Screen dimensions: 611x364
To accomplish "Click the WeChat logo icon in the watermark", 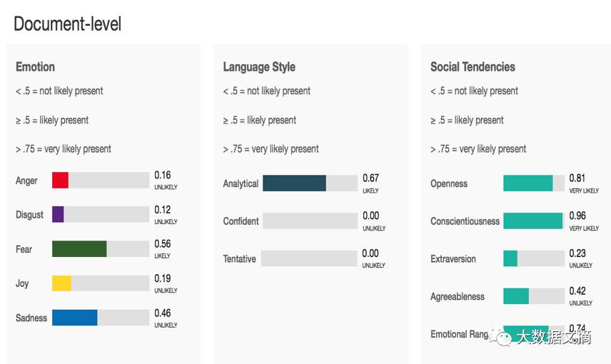I will point(501,337).
